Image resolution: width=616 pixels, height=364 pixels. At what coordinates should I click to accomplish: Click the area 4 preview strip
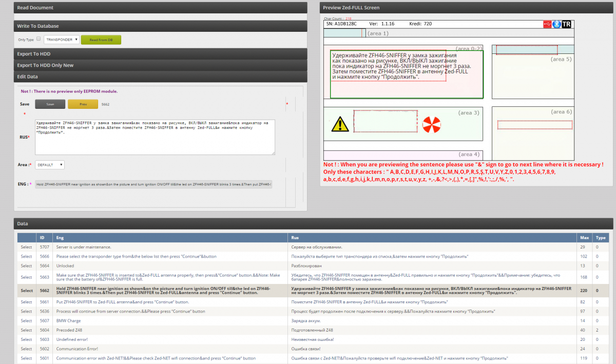pos(403,155)
